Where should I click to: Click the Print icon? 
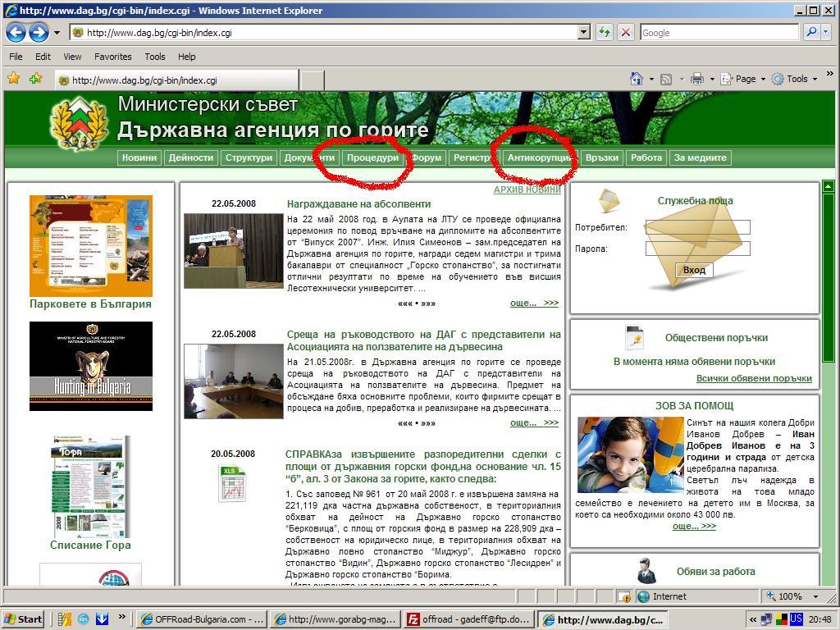click(697, 80)
